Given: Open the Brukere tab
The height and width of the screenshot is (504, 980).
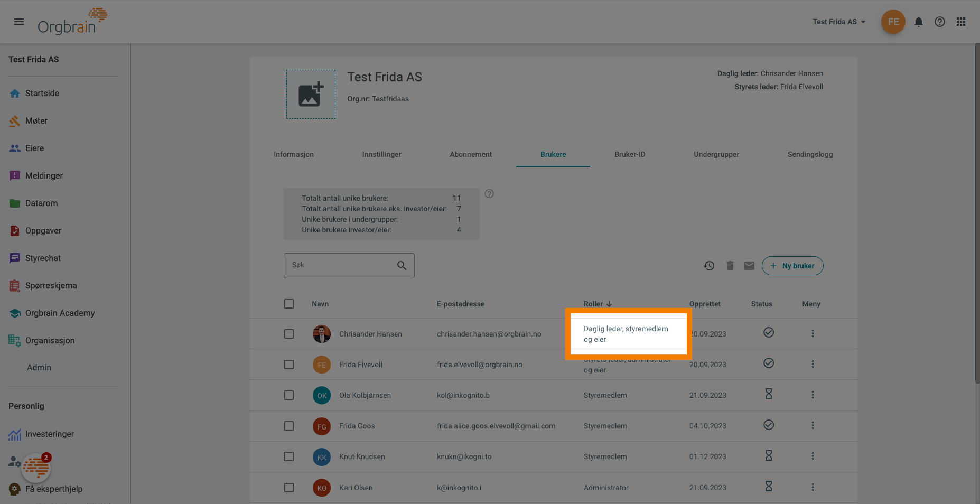Looking at the screenshot, I should click(x=553, y=154).
